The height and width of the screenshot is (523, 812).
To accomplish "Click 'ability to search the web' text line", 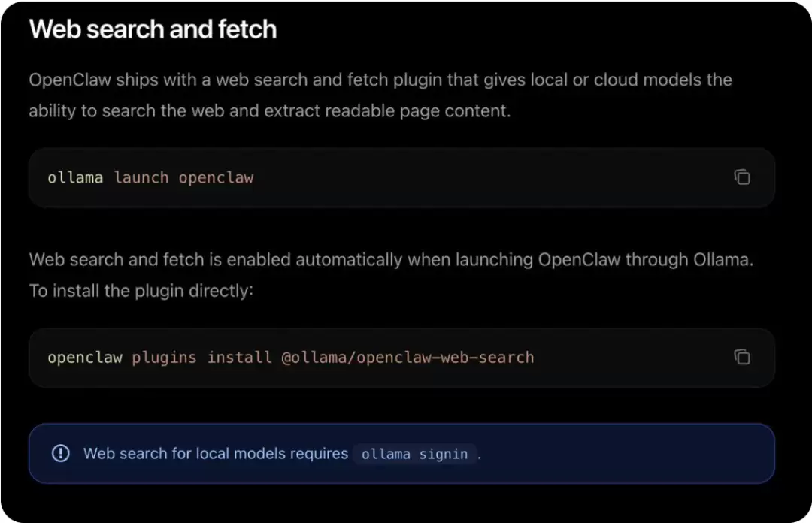I will (270, 110).
